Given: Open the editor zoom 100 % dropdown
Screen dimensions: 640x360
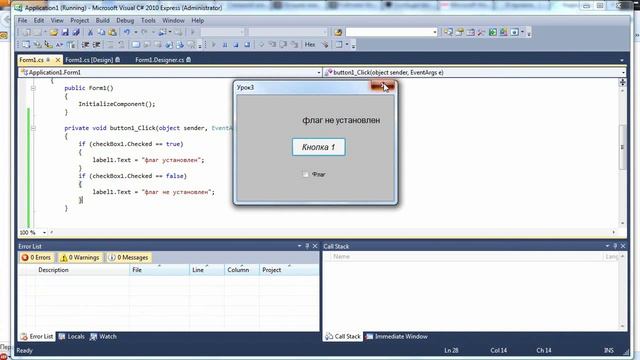Looking at the screenshot, I should point(44,233).
